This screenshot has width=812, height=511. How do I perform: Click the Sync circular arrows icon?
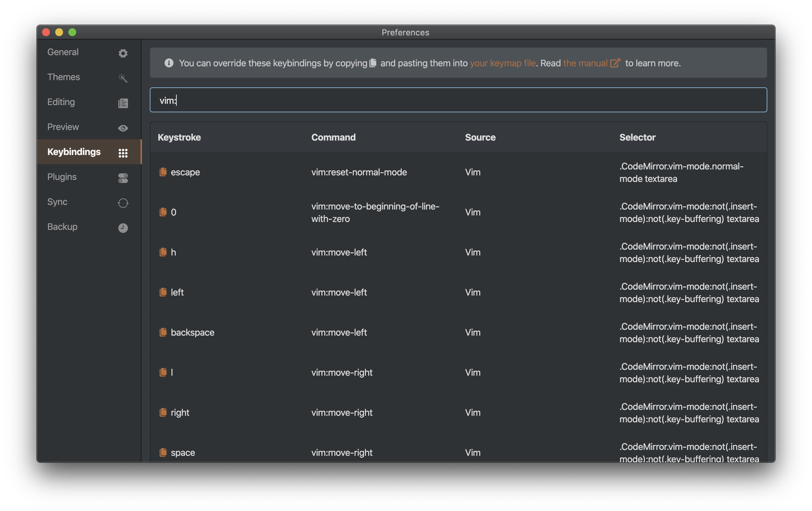123,203
